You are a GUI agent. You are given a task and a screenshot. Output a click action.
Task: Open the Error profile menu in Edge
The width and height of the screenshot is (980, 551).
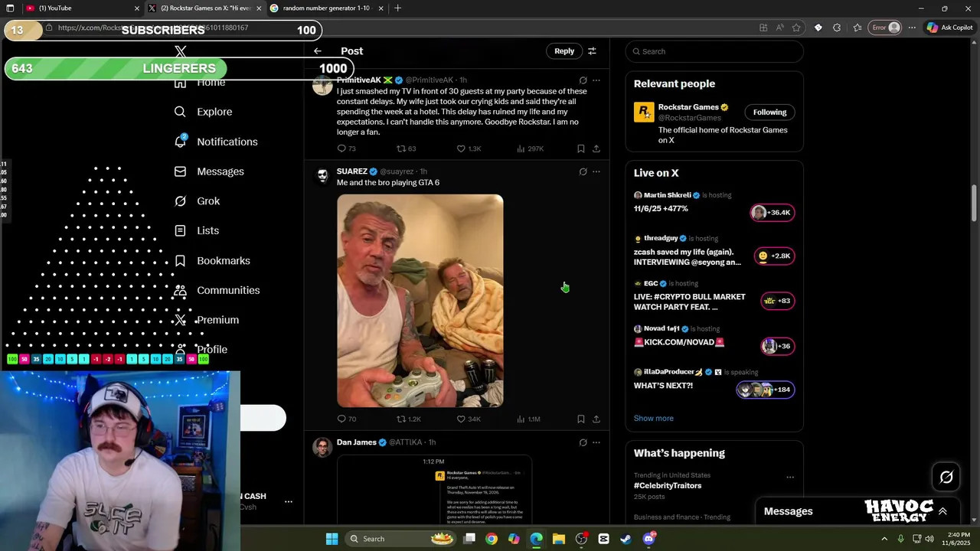click(886, 28)
